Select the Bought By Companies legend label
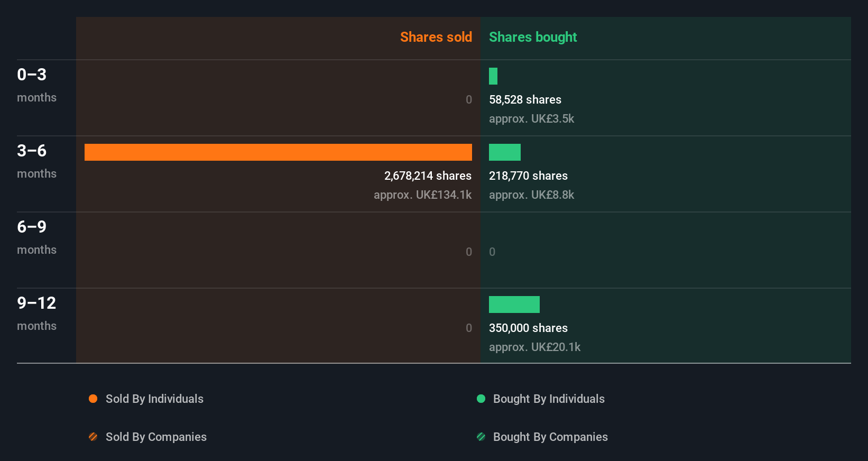The image size is (868, 461). pyautogui.click(x=550, y=437)
